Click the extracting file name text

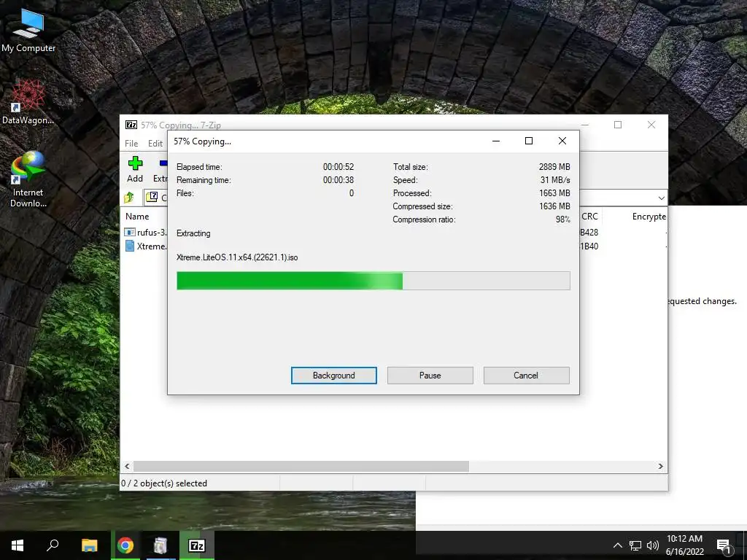(237, 257)
